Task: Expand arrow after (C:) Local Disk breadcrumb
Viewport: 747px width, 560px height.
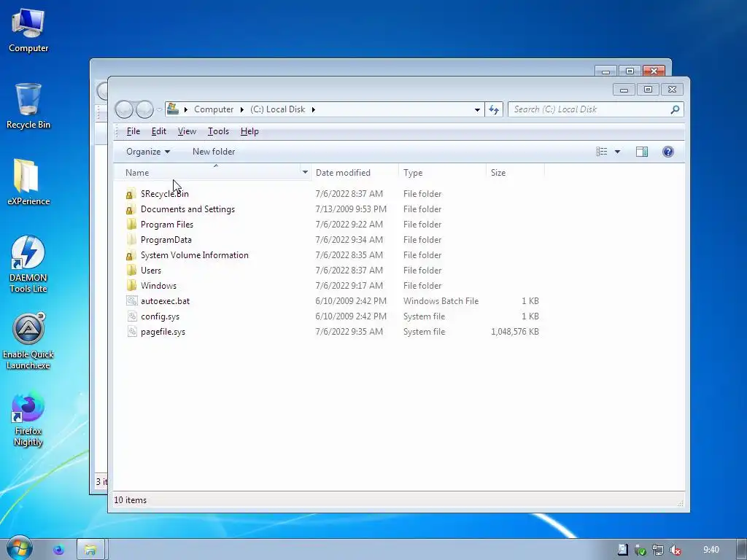Action: pyautogui.click(x=314, y=109)
